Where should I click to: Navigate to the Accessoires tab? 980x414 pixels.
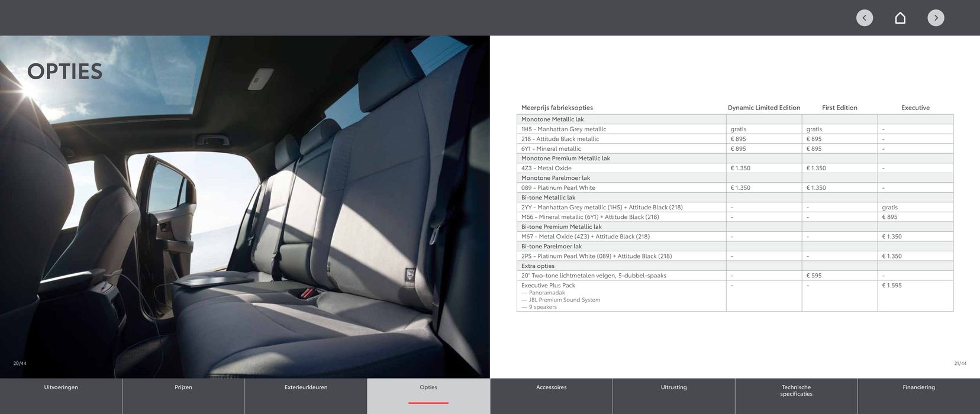click(x=551, y=388)
